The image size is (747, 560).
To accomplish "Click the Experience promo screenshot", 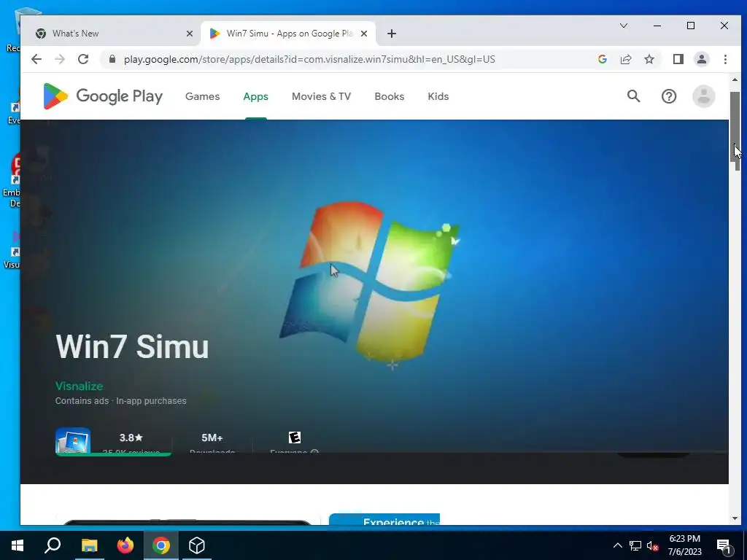I will click(x=384, y=519).
